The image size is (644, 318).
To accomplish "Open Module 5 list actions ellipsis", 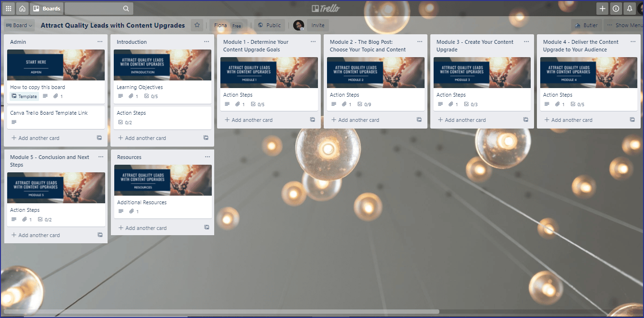I will pyautogui.click(x=100, y=157).
